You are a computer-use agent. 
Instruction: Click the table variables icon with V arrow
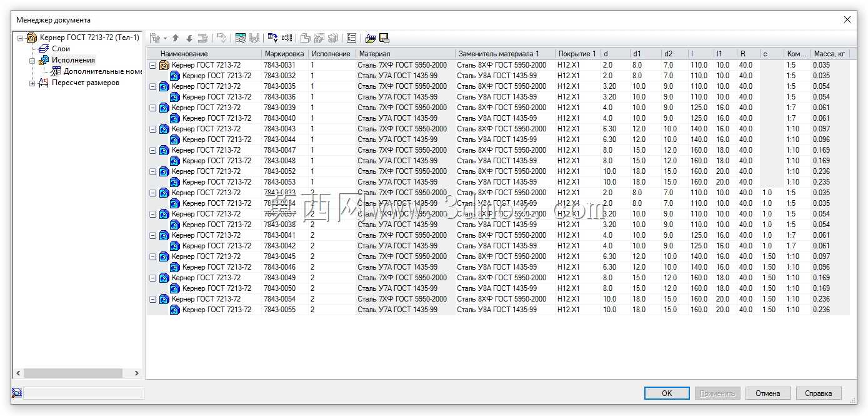[x=273, y=38]
